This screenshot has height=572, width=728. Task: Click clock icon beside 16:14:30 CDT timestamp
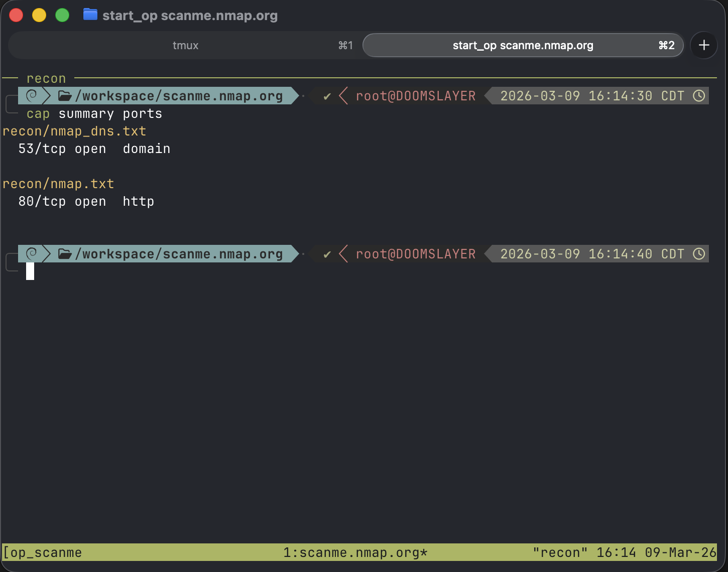699,96
